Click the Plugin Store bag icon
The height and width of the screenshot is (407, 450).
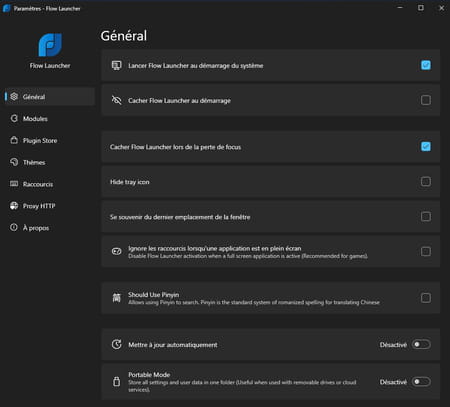[x=14, y=140]
